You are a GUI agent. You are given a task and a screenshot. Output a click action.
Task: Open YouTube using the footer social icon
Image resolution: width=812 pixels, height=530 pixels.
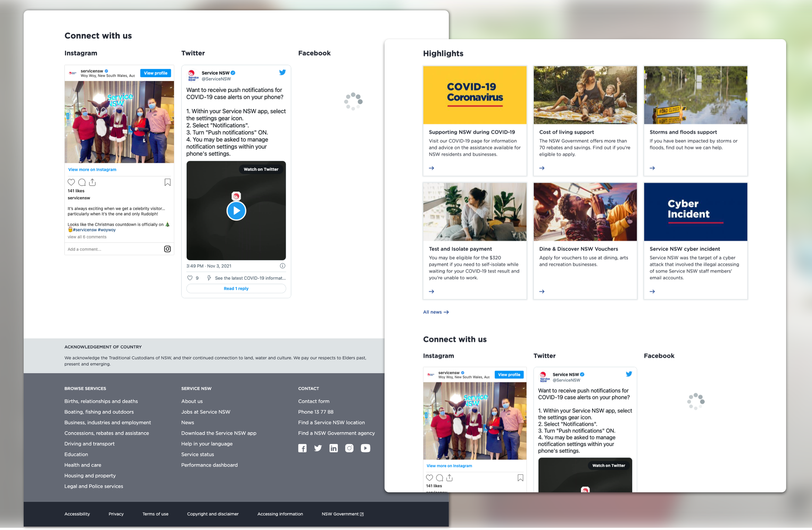click(365, 448)
